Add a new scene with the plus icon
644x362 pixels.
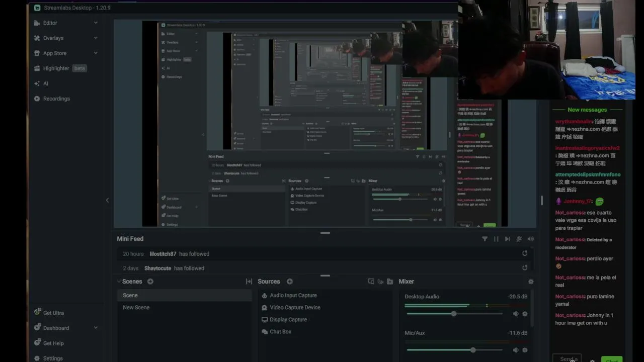(150, 282)
